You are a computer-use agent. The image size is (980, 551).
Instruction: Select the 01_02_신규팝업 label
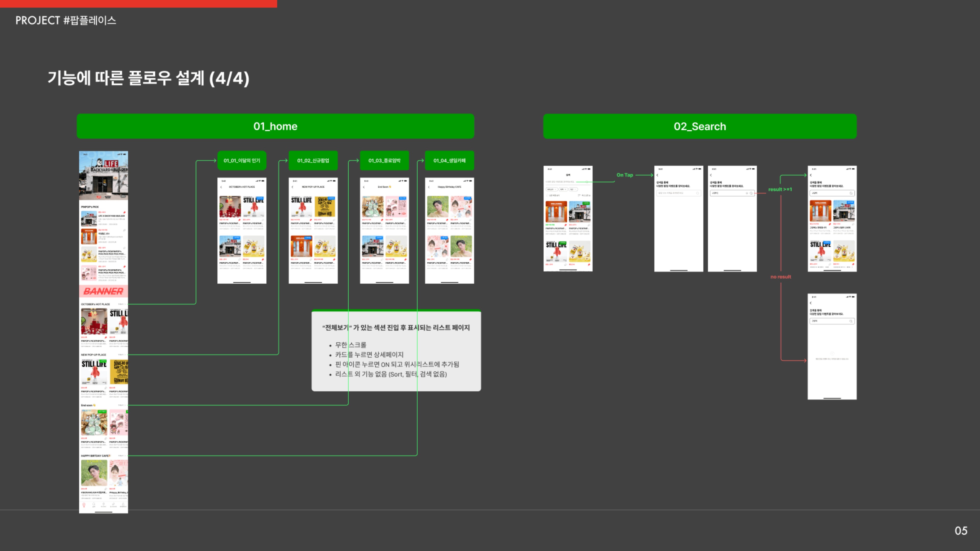(313, 160)
